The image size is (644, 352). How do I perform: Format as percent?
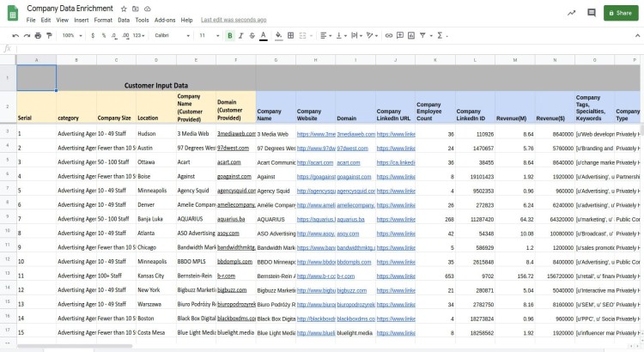click(104, 36)
